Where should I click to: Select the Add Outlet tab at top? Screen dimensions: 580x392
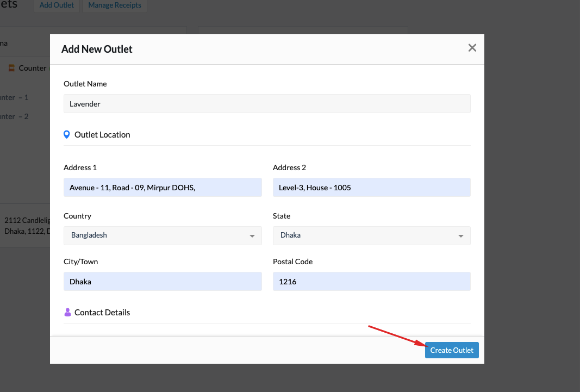coord(57,5)
